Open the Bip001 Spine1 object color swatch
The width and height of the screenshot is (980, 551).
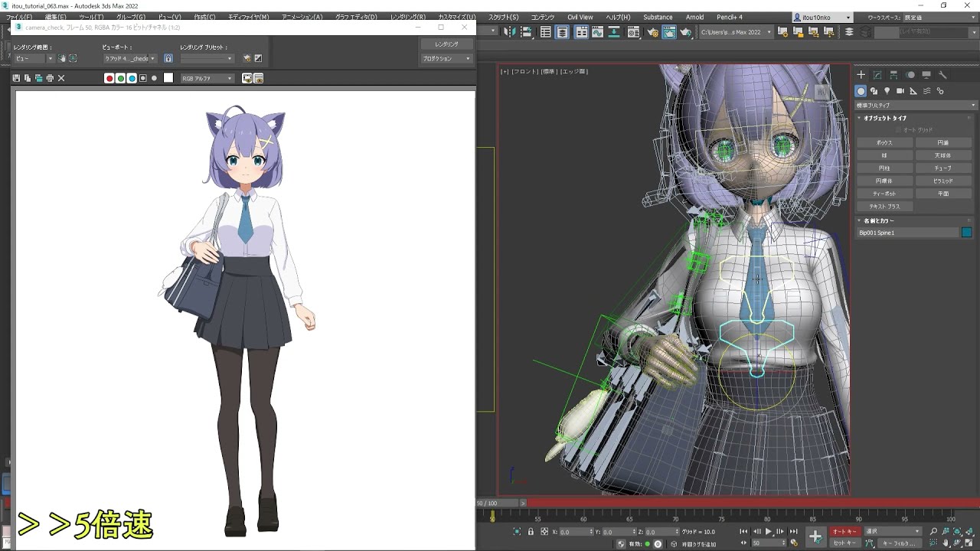(x=966, y=233)
